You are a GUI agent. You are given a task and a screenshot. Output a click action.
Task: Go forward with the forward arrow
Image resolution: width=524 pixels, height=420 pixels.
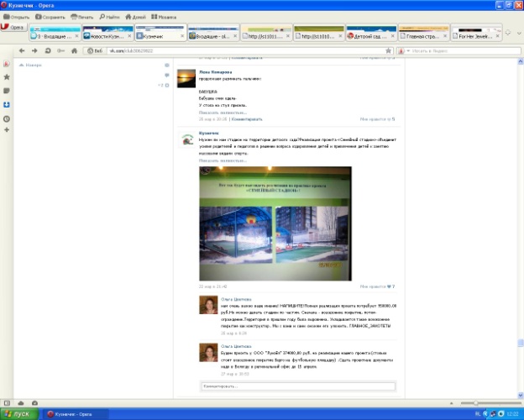point(34,50)
